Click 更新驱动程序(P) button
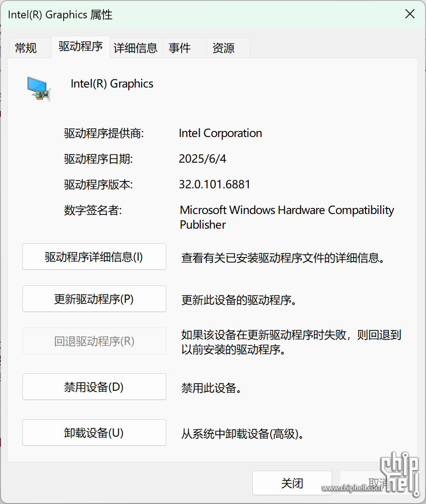This screenshot has width=426, height=504. click(94, 299)
